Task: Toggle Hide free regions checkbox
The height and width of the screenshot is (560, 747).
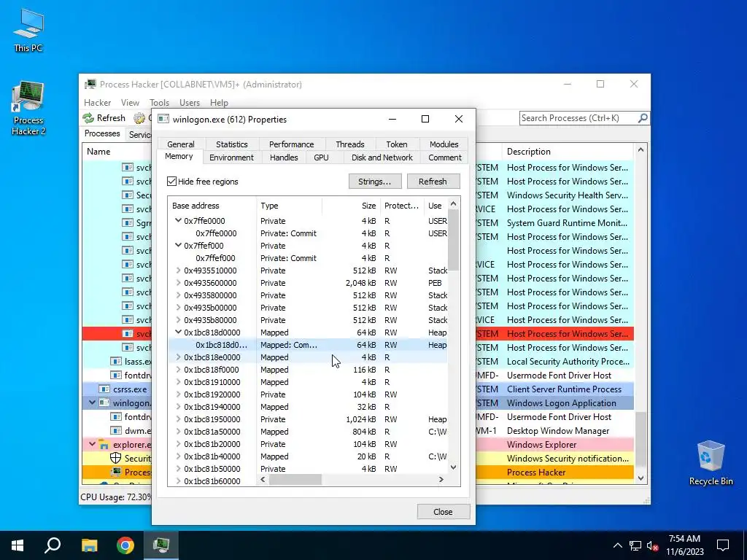Action: 172,182
